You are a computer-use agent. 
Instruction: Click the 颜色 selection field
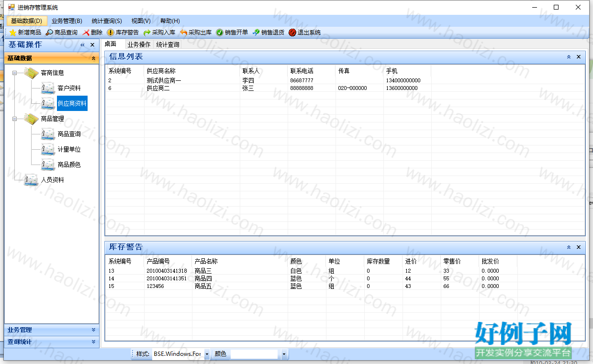pos(254,354)
